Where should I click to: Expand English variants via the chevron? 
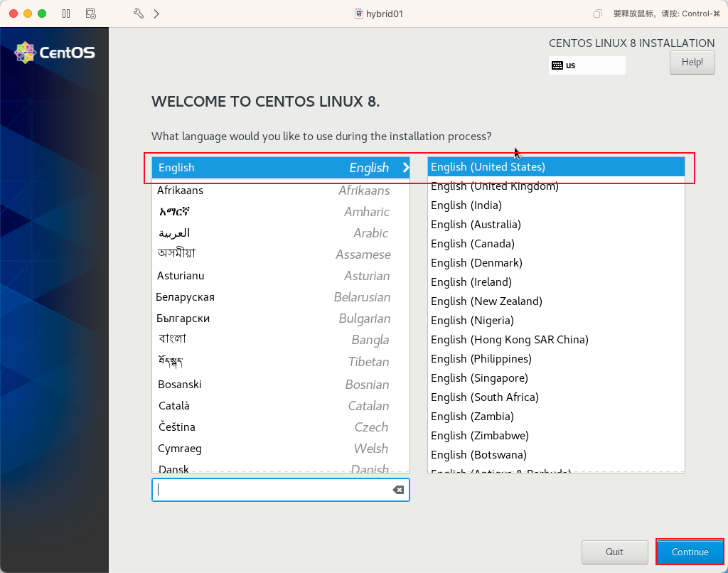[x=405, y=168]
